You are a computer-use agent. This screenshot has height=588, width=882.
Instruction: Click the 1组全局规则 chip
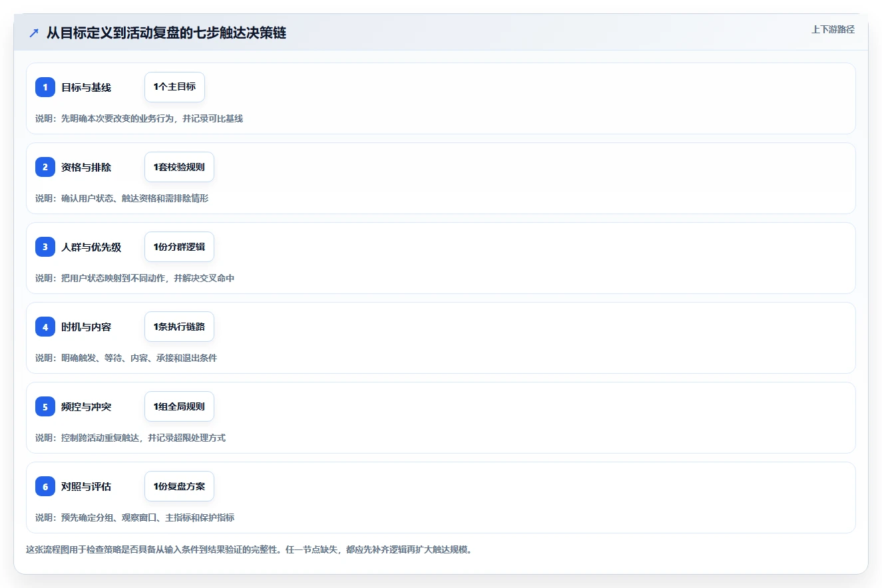click(179, 406)
